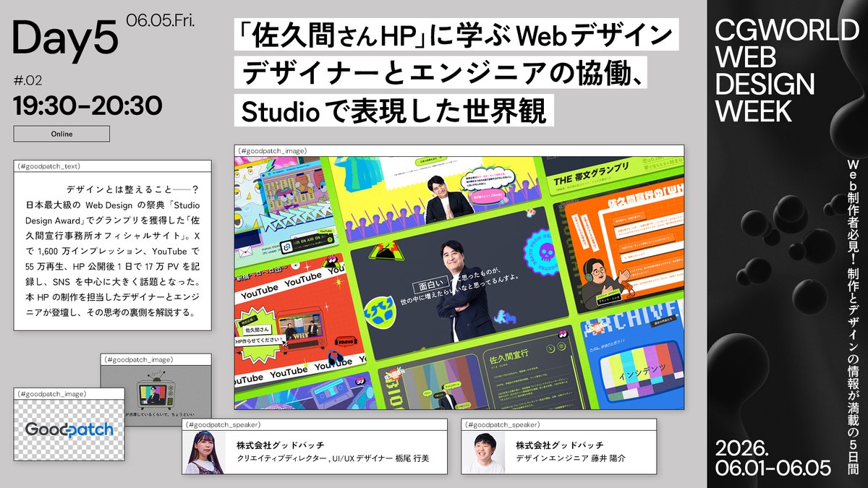Click the photo of speaker 栃尾 行美
The height and width of the screenshot is (488, 868).
[204, 453]
